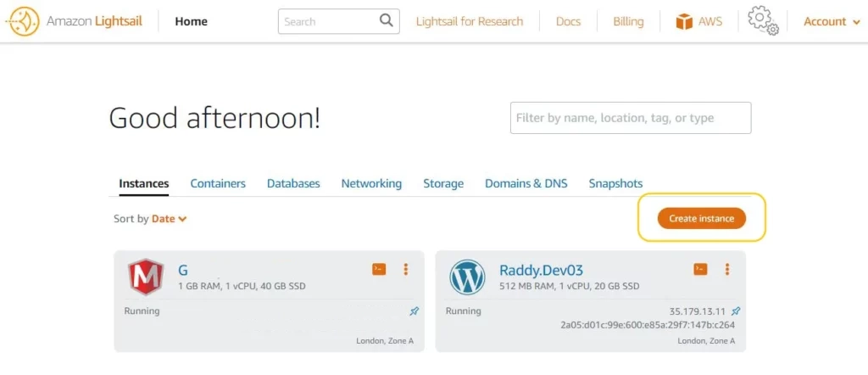Image resolution: width=868 pixels, height=375 pixels.
Task: Click the AWS cube icon
Action: [684, 21]
